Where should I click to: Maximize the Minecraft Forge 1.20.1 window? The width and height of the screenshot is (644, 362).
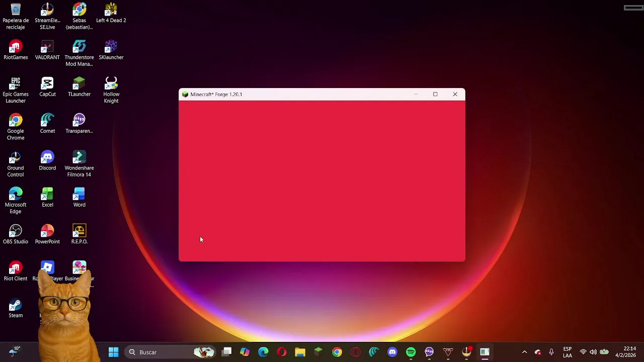pyautogui.click(x=435, y=94)
